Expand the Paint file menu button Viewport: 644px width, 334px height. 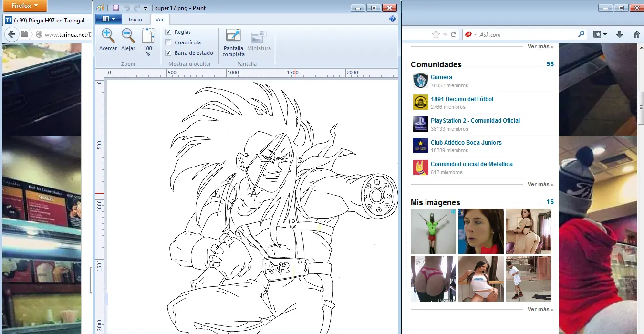click(x=109, y=19)
